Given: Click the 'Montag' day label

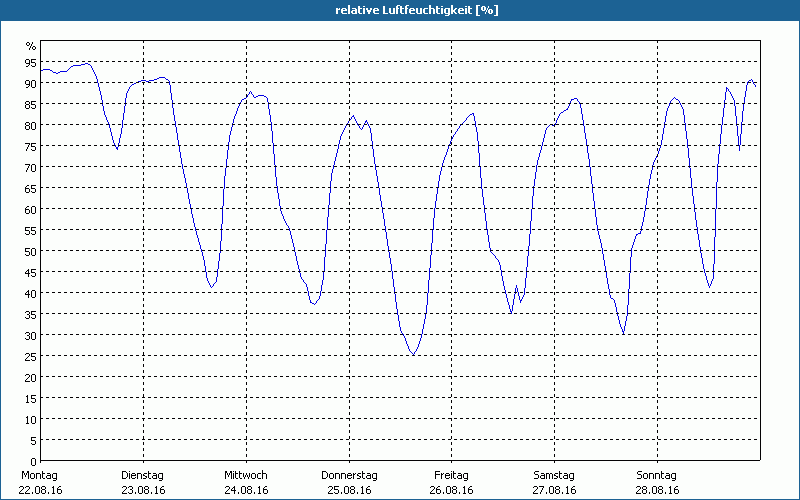Looking at the screenshot, I should tap(39, 475).
